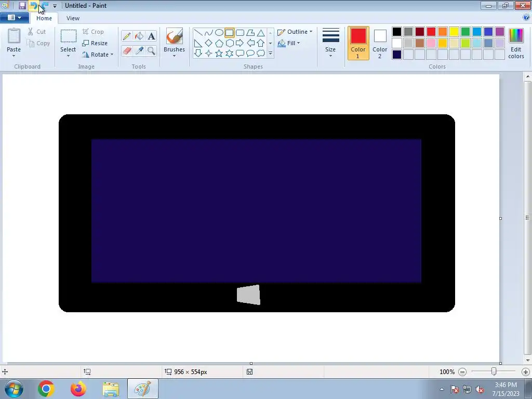Launch Google Chrome from the taskbar
The height and width of the screenshot is (399, 532).
pyautogui.click(x=46, y=389)
